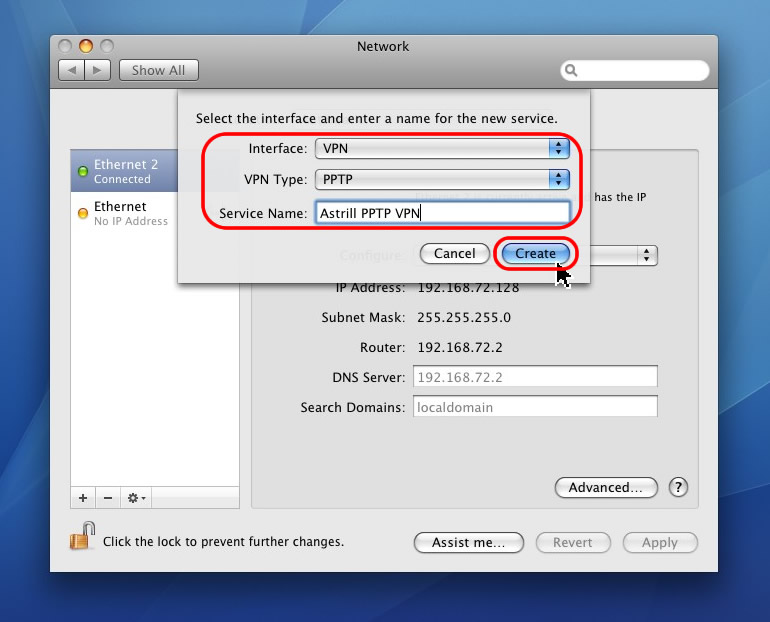770x622 pixels.
Task: Click the forward arrow in Network toolbar
Action: pyautogui.click(x=97, y=70)
